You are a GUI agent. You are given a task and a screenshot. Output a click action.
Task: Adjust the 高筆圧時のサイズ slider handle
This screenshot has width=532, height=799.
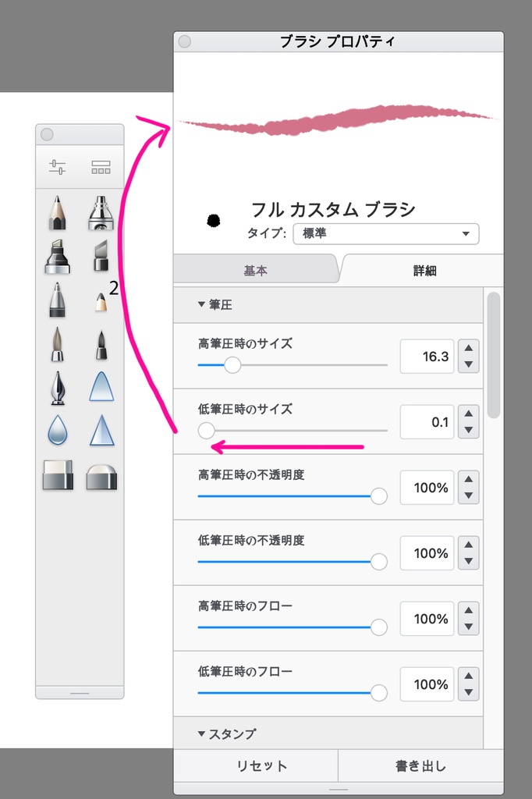232,365
